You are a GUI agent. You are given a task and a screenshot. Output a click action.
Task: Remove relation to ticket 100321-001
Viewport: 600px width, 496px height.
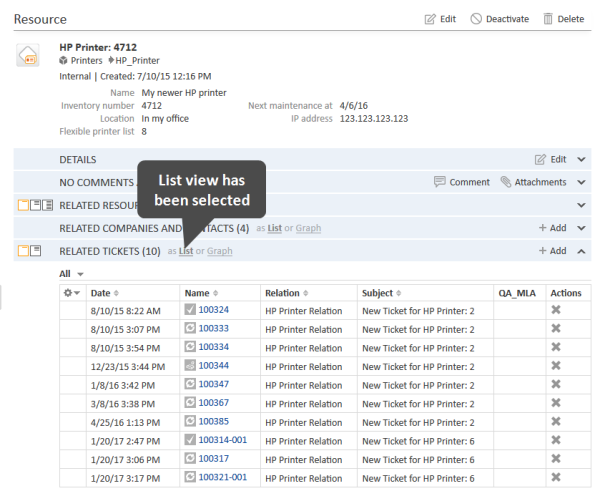click(556, 477)
